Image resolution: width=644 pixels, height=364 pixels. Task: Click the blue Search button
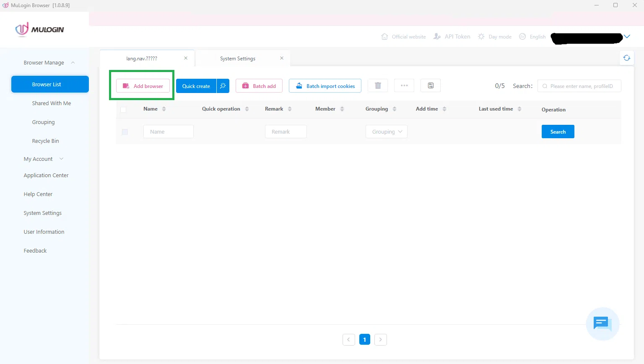[558, 132]
